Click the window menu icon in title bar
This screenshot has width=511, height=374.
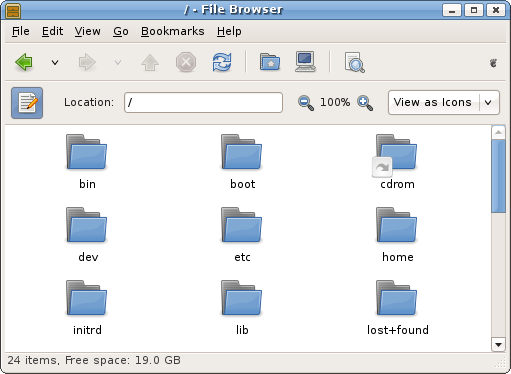click(x=13, y=10)
